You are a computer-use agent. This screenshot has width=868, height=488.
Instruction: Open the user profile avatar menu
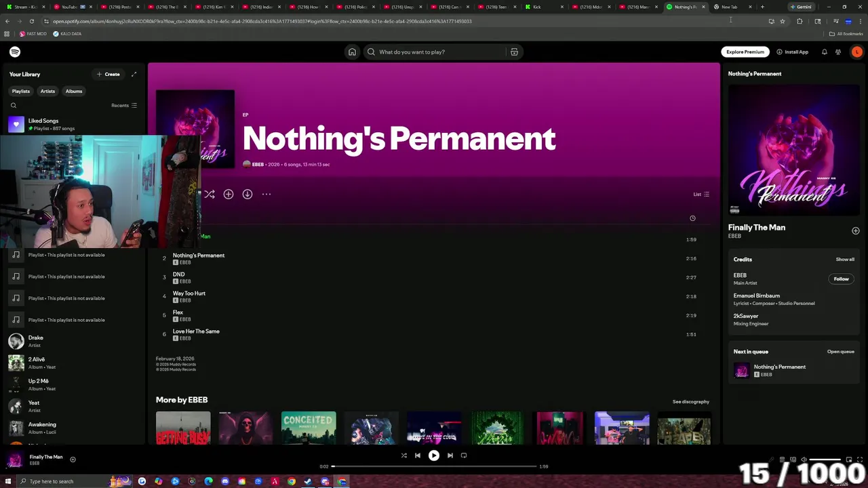click(857, 52)
